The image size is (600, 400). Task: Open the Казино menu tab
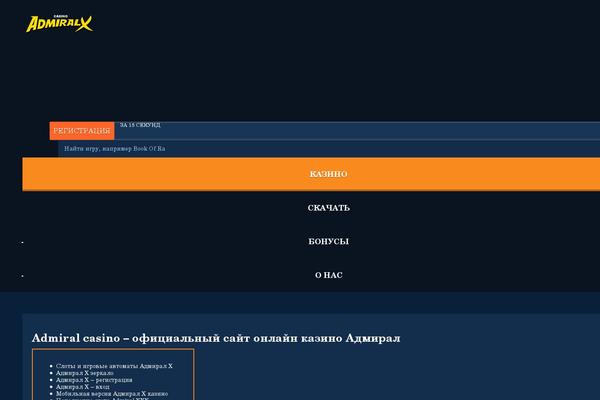tap(328, 174)
